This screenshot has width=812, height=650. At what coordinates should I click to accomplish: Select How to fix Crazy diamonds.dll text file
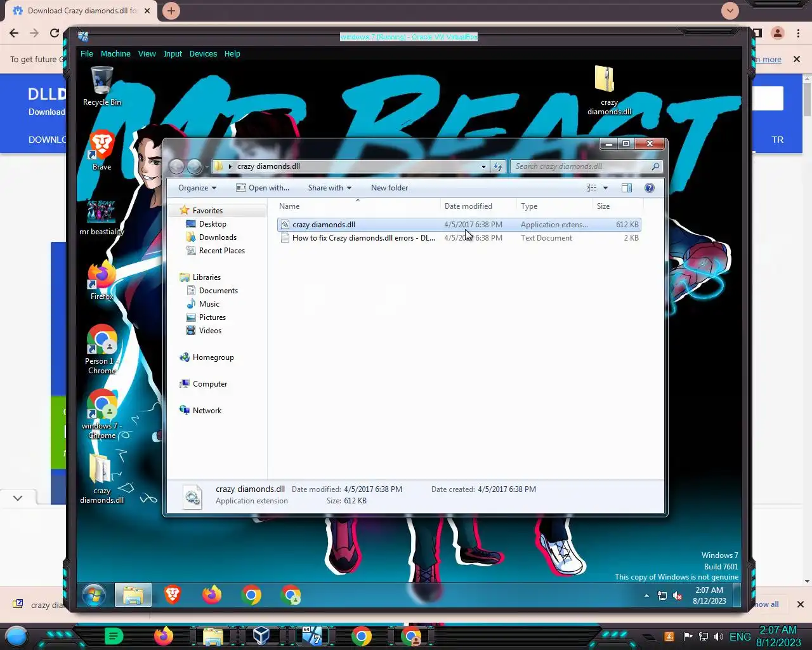(x=459, y=238)
